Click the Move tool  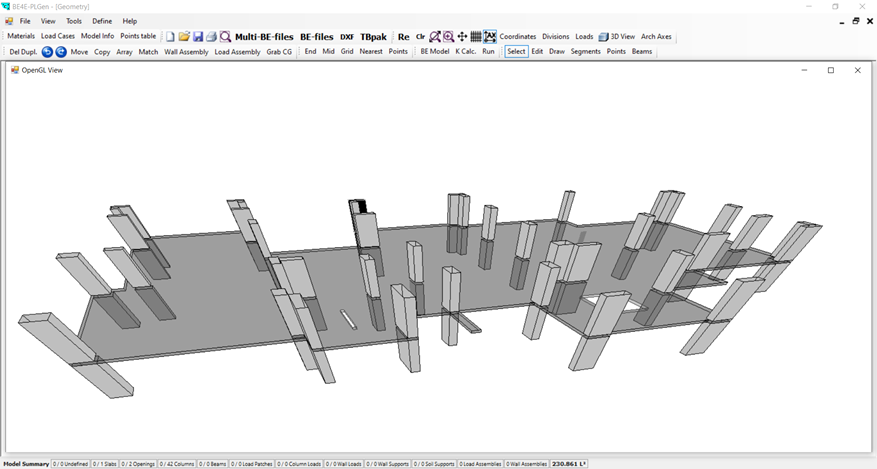point(79,51)
